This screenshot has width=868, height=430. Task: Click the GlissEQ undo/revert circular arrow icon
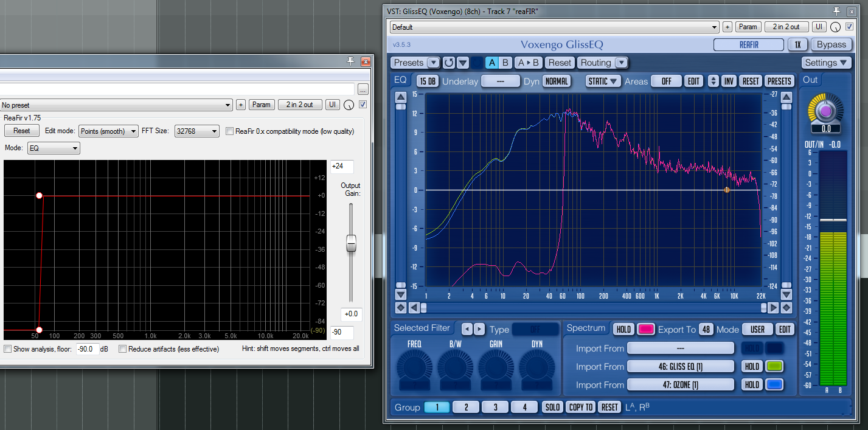tap(448, 63)
